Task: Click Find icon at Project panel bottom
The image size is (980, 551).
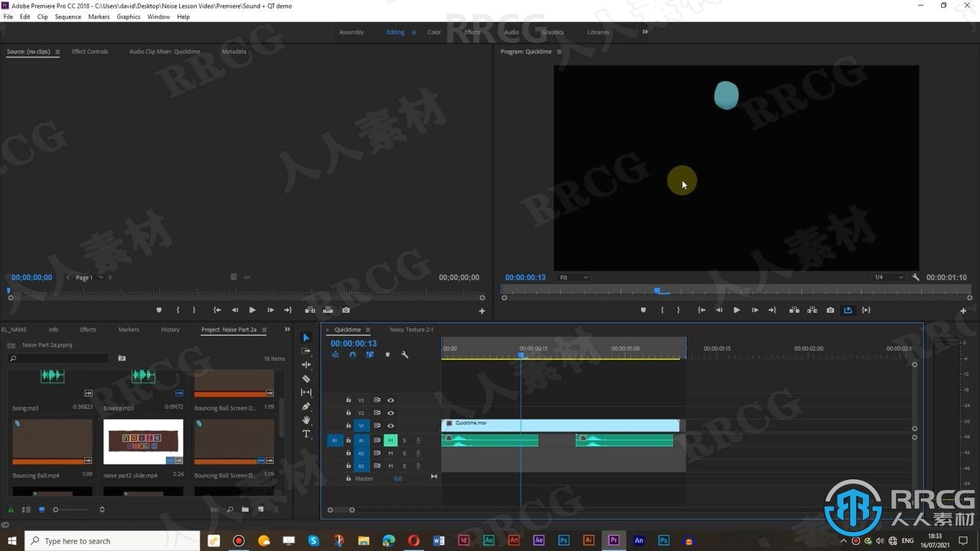Action: [x=230, y=510]
